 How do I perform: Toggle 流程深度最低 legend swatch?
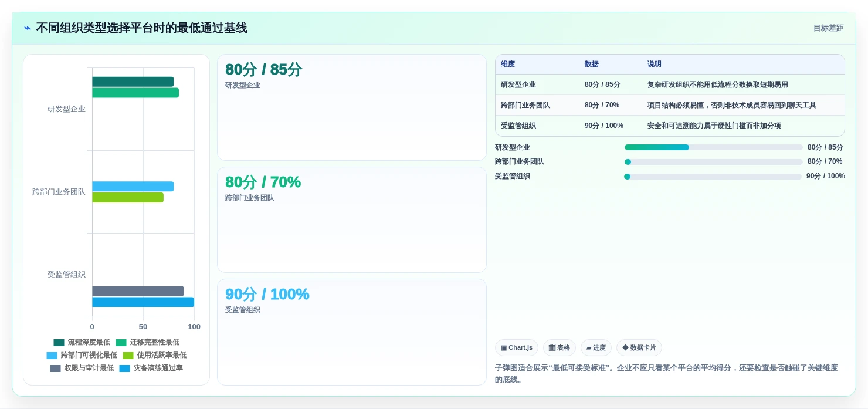click(x=59, y=343)
